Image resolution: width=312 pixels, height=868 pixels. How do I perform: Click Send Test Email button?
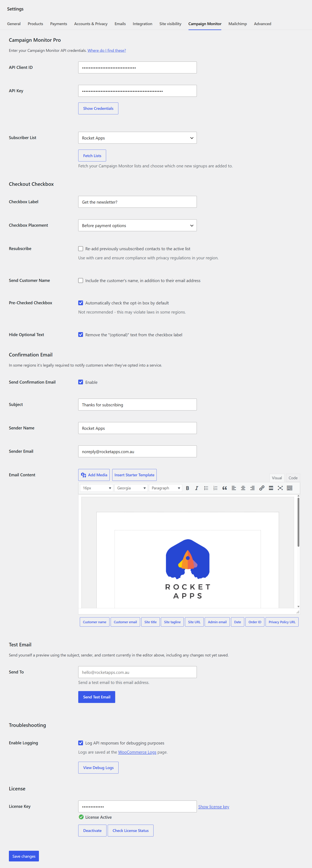(97, 697)
